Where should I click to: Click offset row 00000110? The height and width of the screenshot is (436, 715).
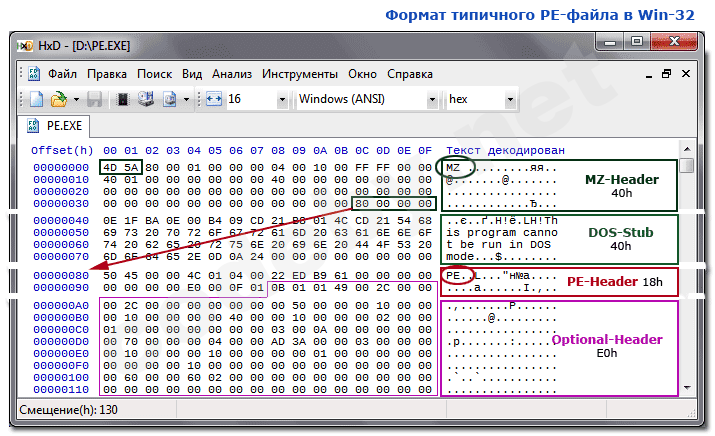61,390
